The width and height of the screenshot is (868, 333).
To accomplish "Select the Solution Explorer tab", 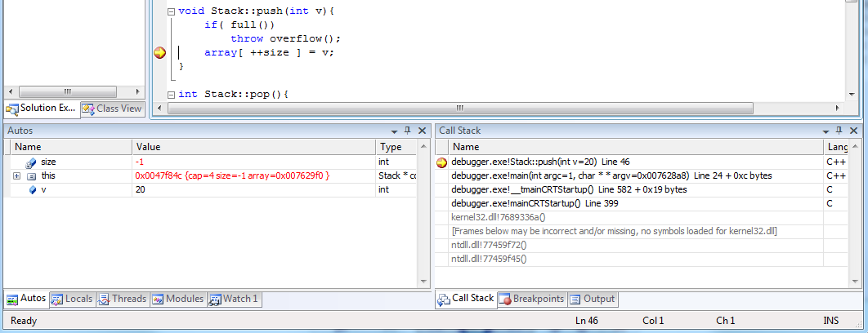I will pyautogui.click(x=41, y=109).
